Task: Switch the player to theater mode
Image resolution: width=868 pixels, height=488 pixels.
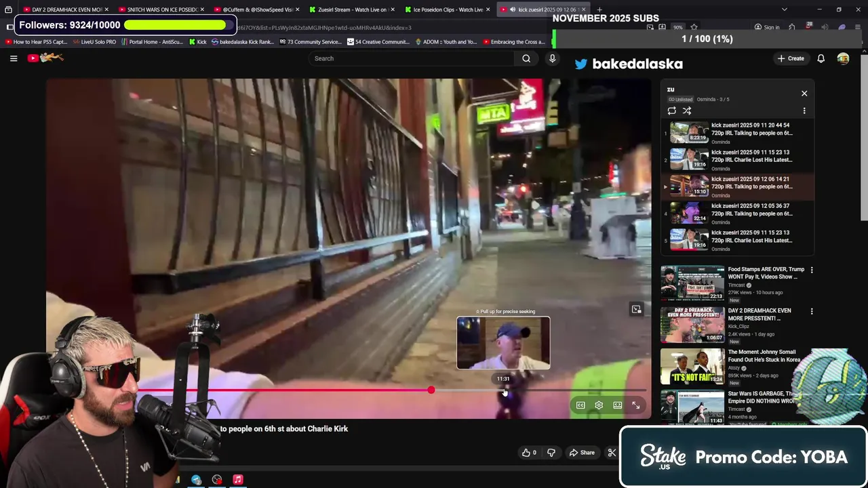Action: (x=618, y=405)
